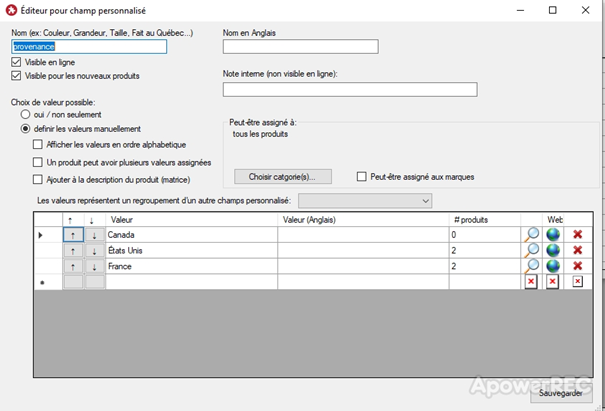Screen dimensions: 605x411
Task: Click the Valeur (Anglais) cell for France
Action: pos(363,266)
